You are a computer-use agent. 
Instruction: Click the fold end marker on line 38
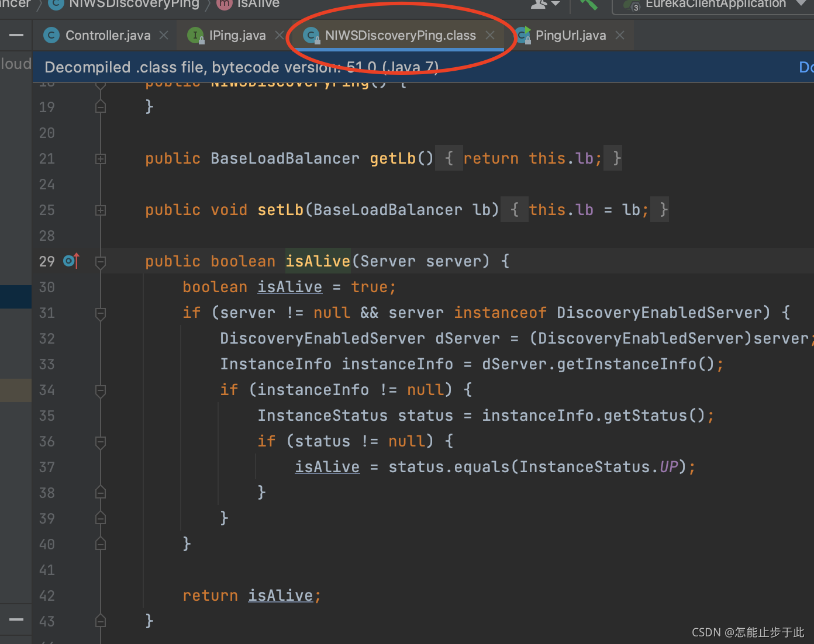pos(101,492)
